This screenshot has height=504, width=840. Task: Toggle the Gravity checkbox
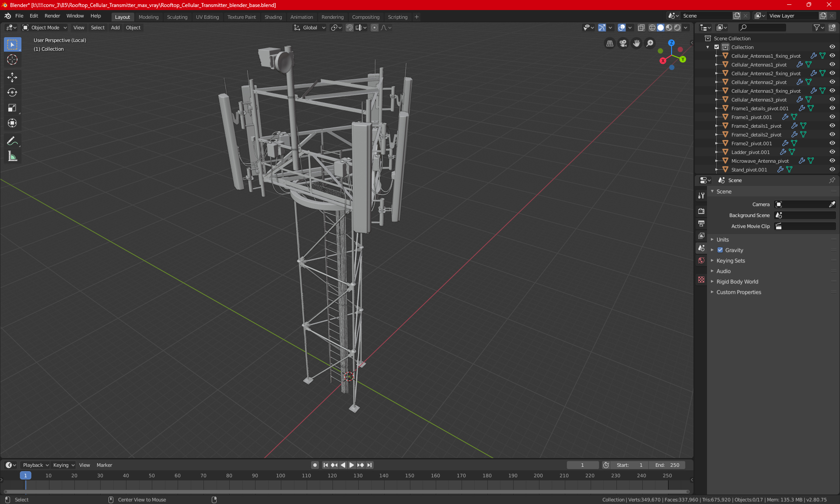(720, 250)
